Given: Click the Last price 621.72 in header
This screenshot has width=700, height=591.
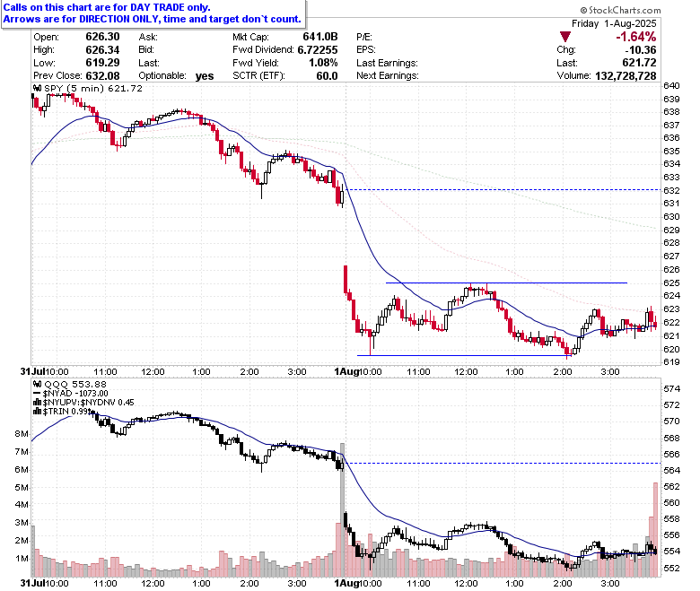Looking at the screenshot, I should 639,63.
